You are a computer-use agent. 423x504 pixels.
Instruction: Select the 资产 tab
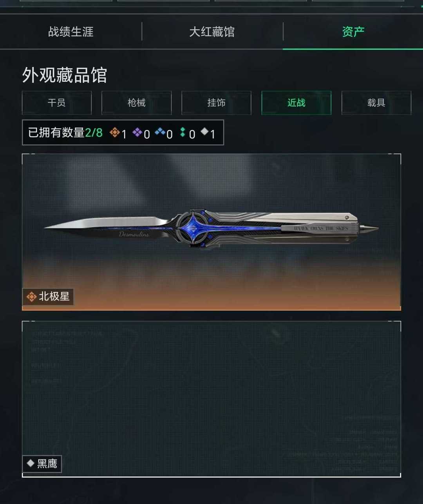tap(353, 32)
